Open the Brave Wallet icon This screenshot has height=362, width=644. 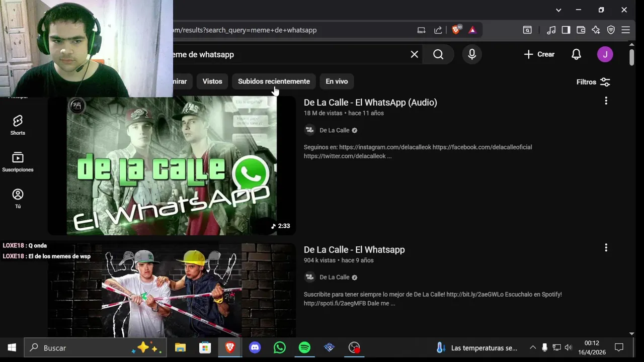pos(581,30)
